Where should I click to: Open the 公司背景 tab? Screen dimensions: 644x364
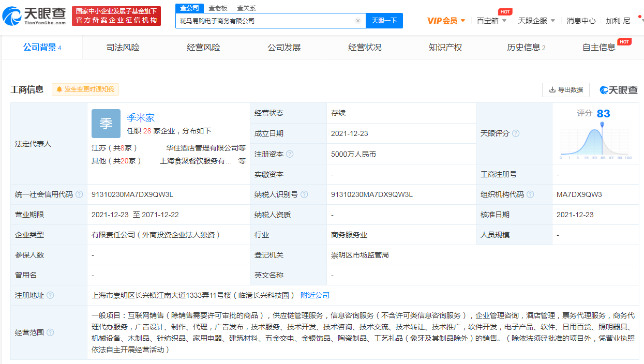pyautogui.click(x=42, y=48)
